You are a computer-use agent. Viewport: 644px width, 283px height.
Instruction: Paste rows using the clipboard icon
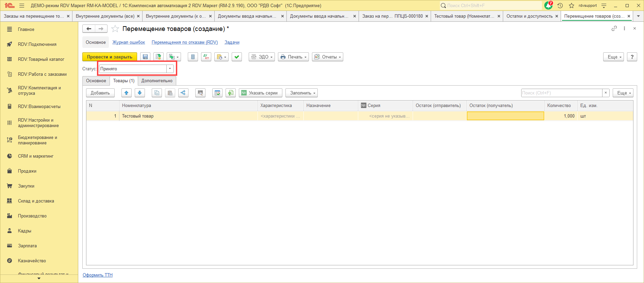170,93
